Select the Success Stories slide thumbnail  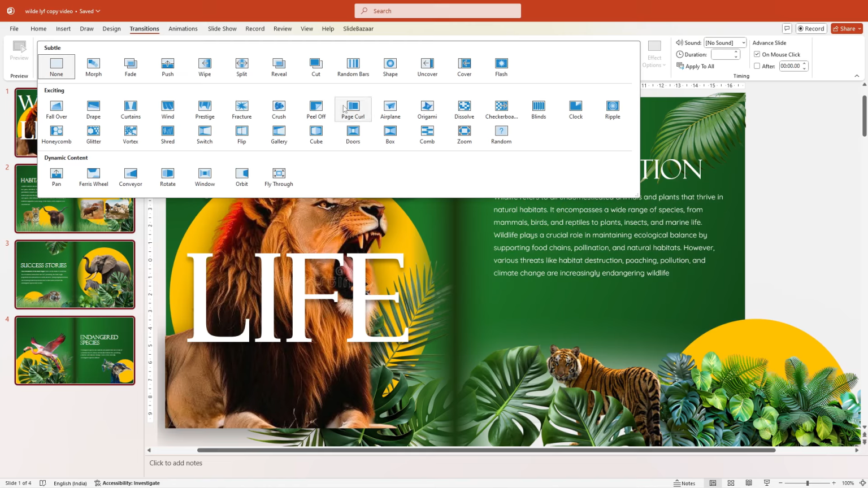coord(75,274)
